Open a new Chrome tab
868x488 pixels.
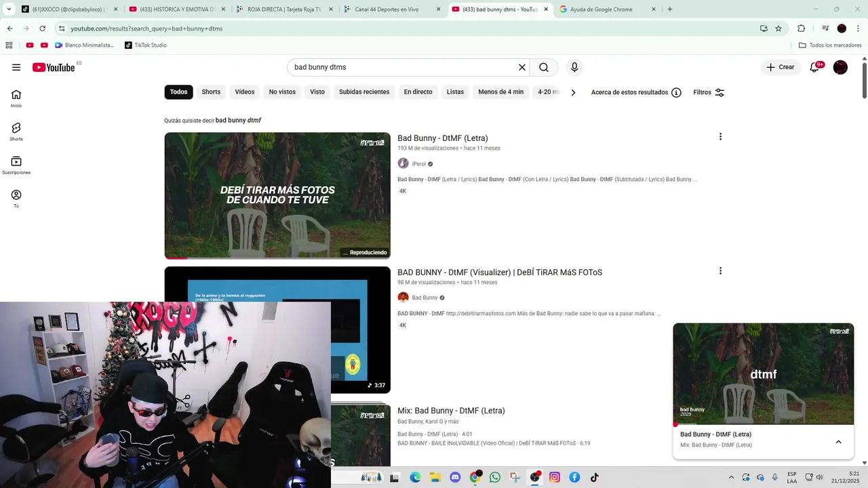click(x=670, y=9)
